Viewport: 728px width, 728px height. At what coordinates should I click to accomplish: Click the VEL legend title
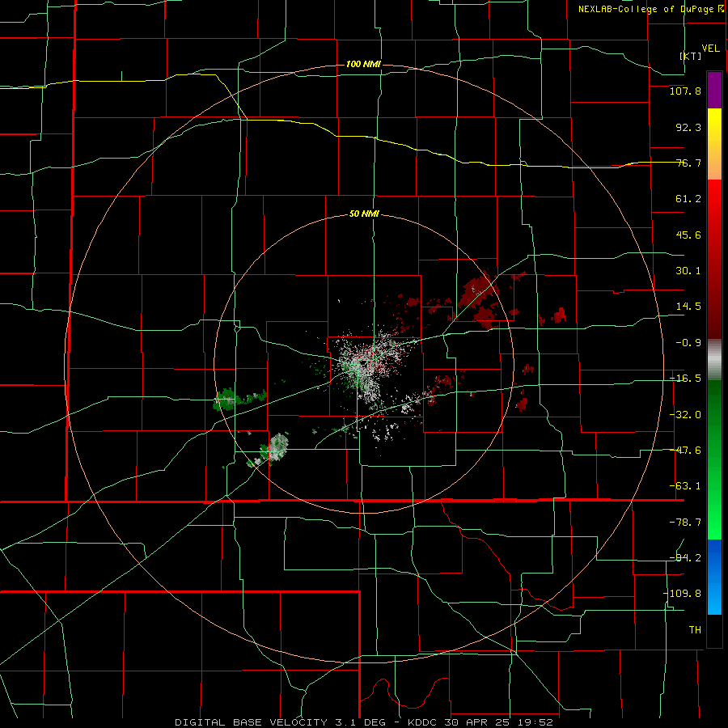tap(710, 49)
